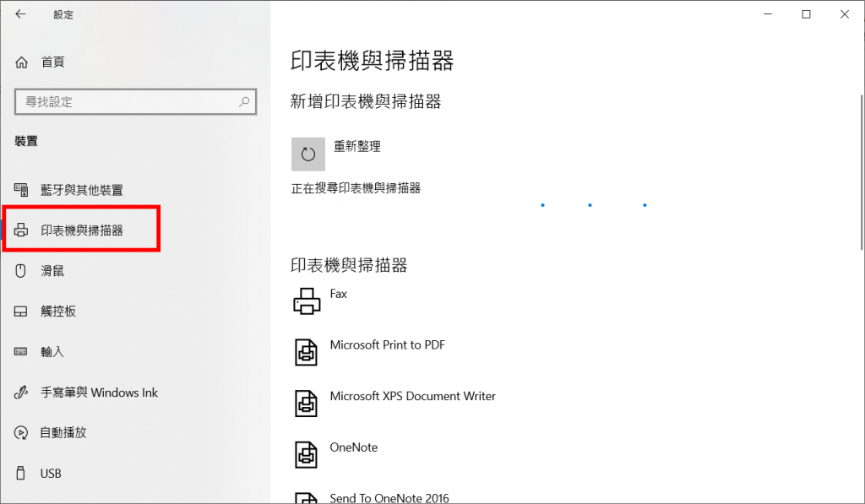This screenshot has height=504, width=865.
Task: Click the Microsoft XPS Document Writer icon
Action: tap(306, 404)
